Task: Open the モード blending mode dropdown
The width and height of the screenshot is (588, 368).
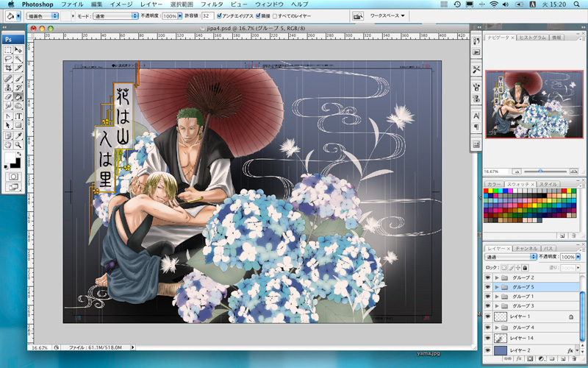Action: [115, 15]
